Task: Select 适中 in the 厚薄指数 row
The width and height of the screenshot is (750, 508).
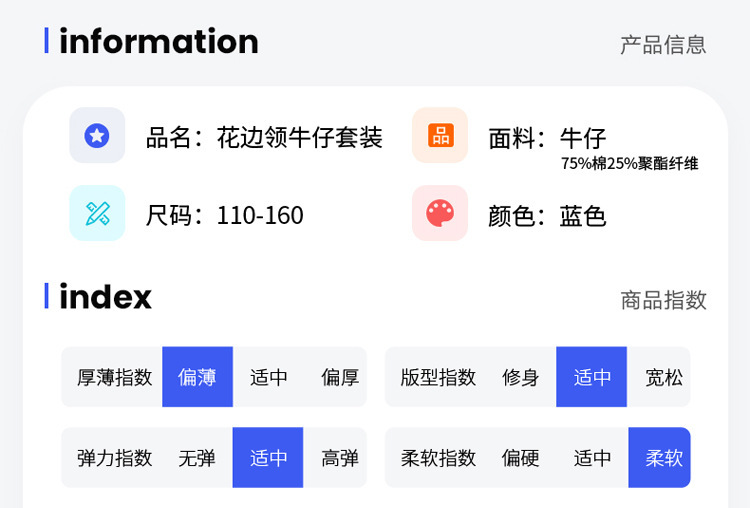Action: click(269, 377)
